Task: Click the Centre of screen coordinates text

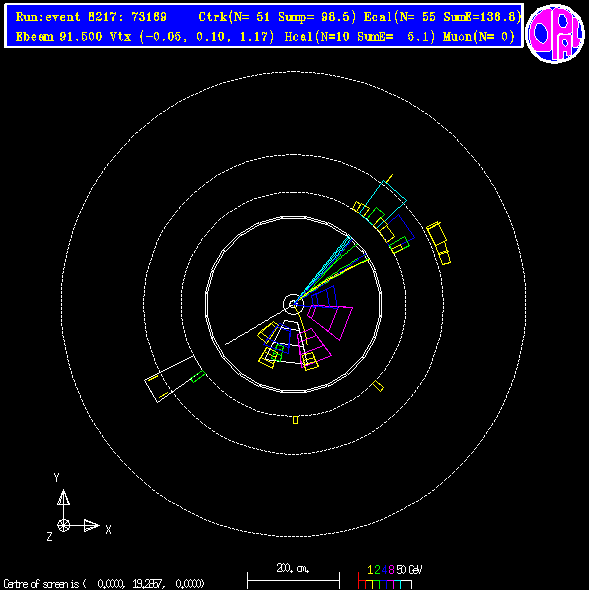Action: point(104,584)
